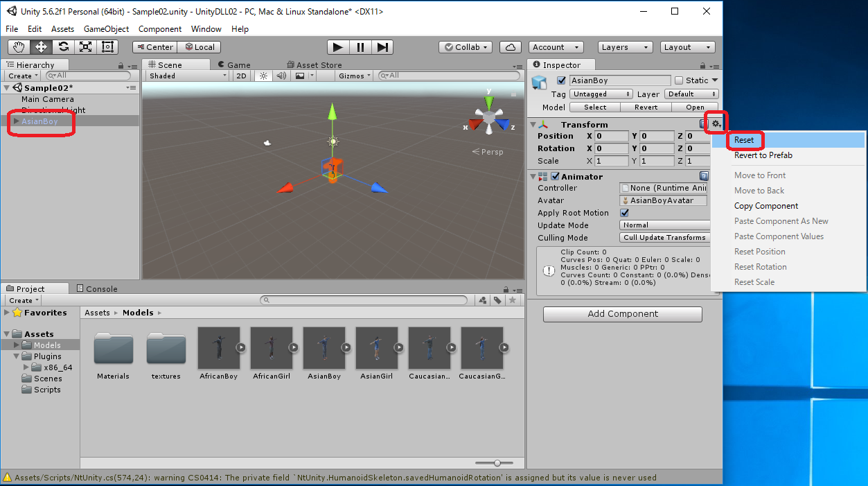Expand the AsianBoy hierarchy item

coord(16,121)
